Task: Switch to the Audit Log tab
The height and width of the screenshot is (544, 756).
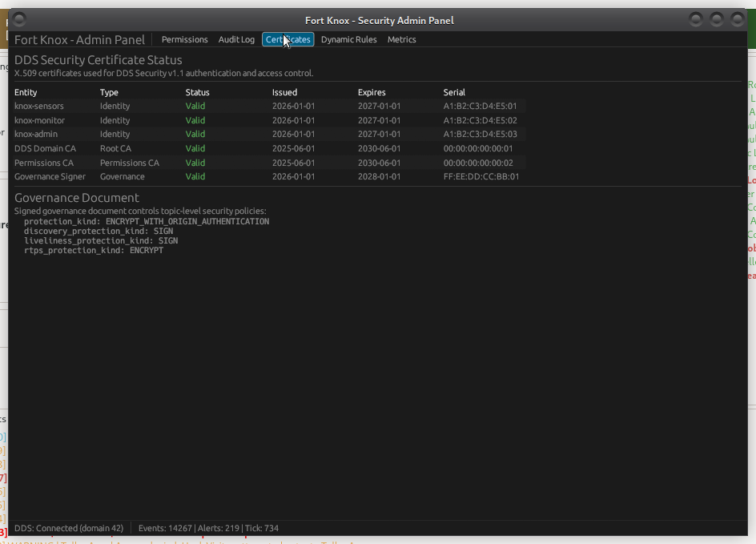Action: [x=236, y=39]
